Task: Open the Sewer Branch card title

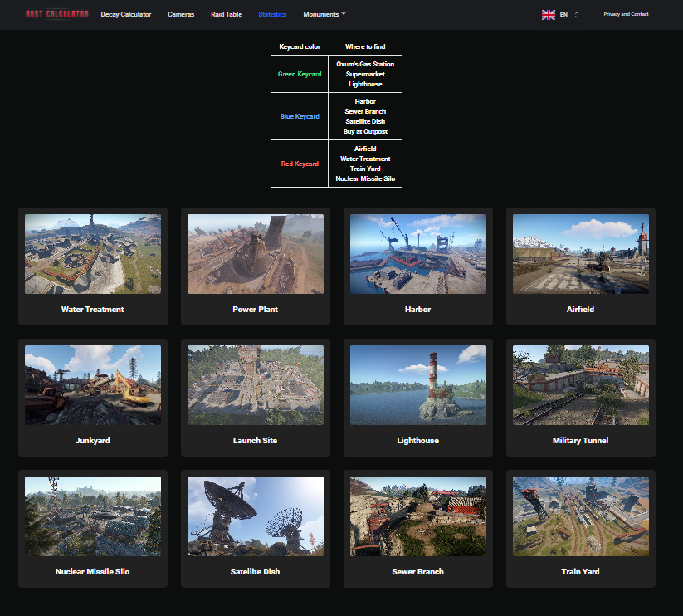Action: pyautogui.click(x=417, y=571)
